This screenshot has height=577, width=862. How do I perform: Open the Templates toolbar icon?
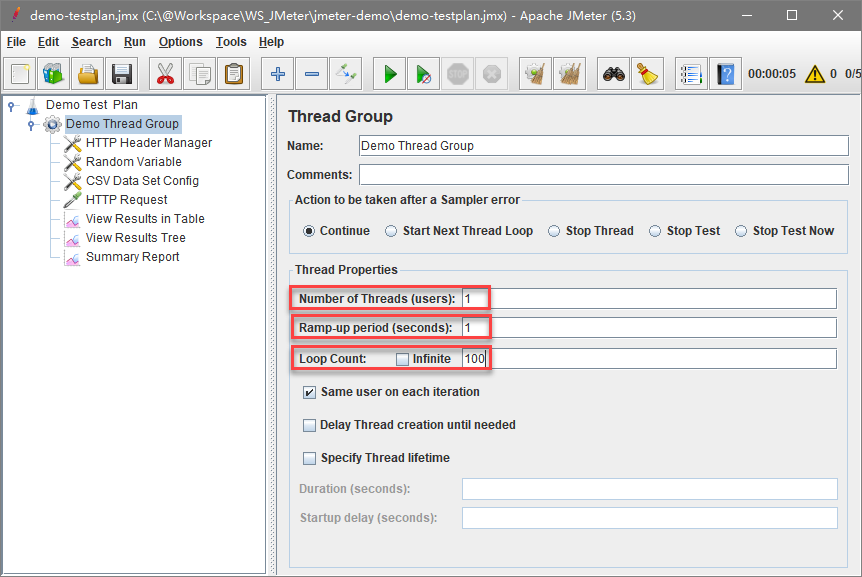pos(53,74)
